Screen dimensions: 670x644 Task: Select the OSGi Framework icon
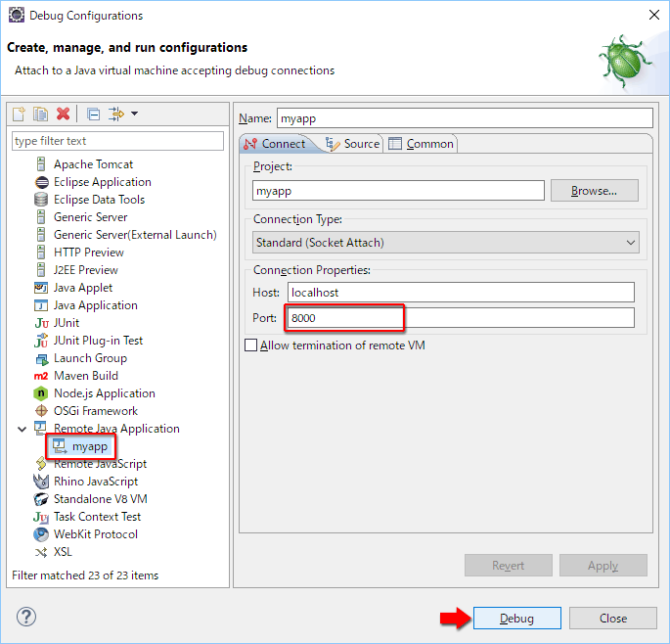[x=41, y=411]
